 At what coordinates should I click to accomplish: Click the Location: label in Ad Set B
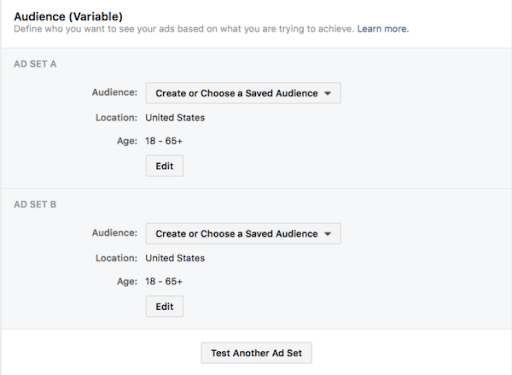[x=116, y=258]
